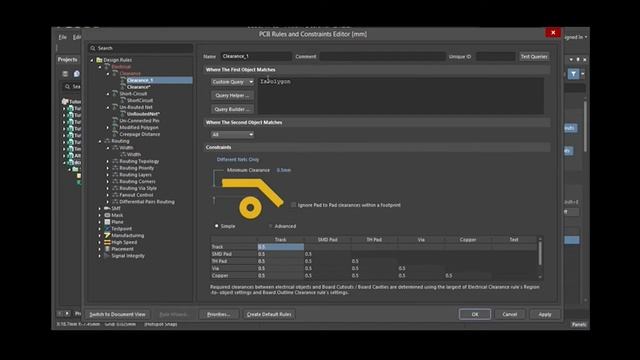Image resolution: width=640 pixels, height=360 pixels.
Task: Click the Electrical category icon
Action: point(107,67)
